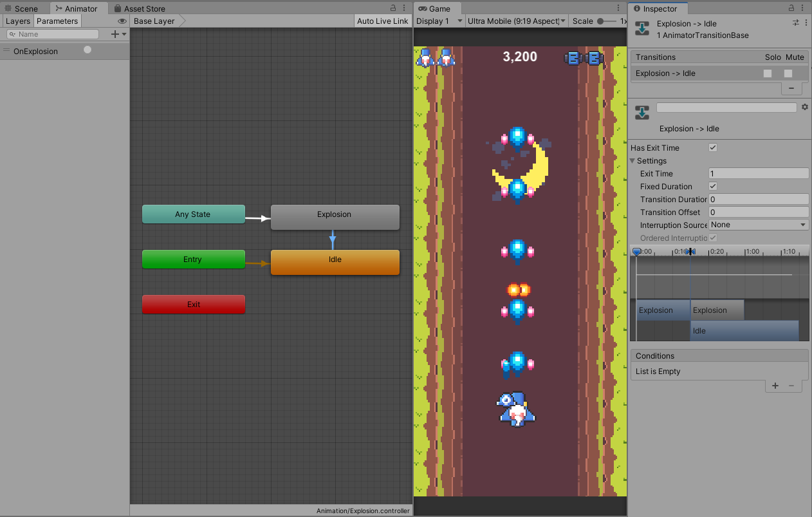Click the search magnifier in parameter Name field
The height and width of the screenshot is (517, 812).
[13, 34]
